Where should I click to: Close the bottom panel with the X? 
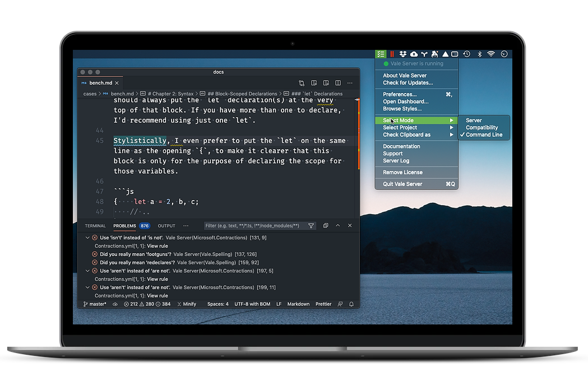pos(350,226)
